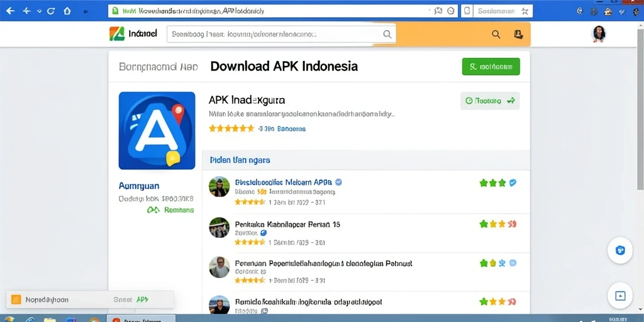Open the browser home page icon
The height and width of the screenshot is (322, 644).
[67, 11]
